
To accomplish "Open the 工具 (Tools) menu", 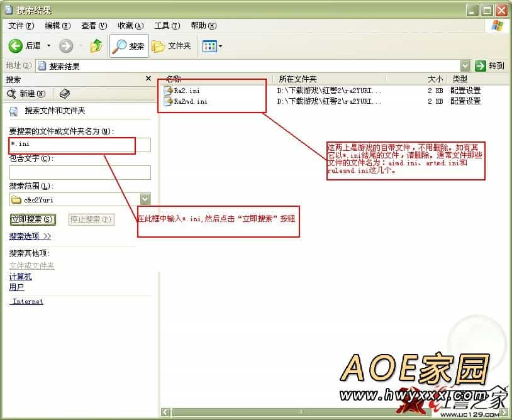I will click(x=167, y=26).
